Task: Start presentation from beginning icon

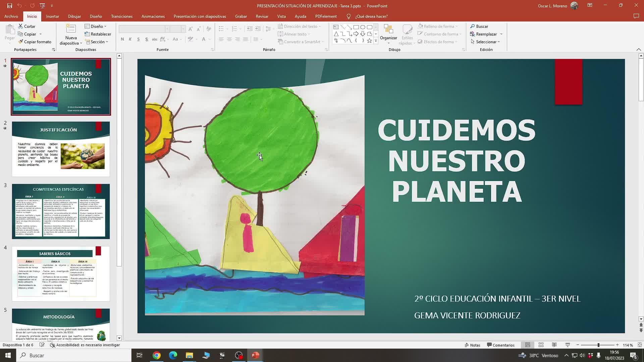Action: point(42,6)
